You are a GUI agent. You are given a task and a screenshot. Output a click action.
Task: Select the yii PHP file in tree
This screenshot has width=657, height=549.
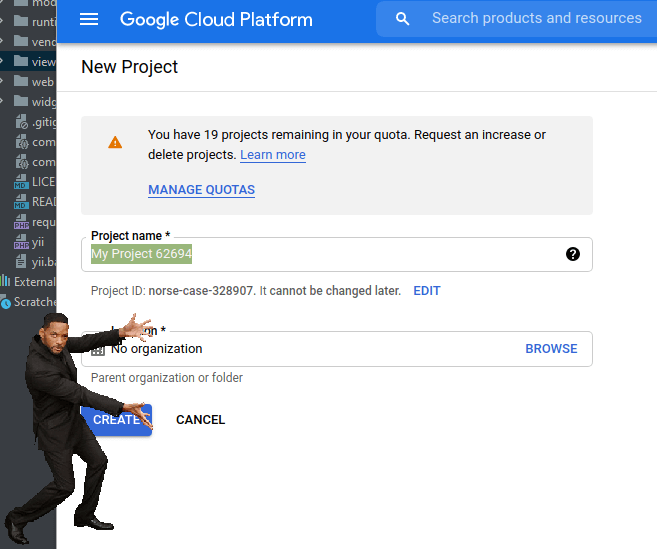pos(29,242)
